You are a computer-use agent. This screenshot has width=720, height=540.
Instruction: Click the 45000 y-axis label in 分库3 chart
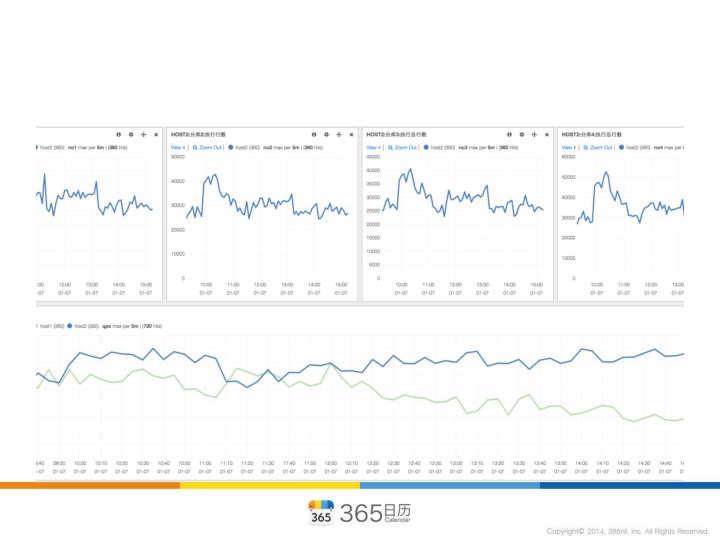(x=373, y=157)
